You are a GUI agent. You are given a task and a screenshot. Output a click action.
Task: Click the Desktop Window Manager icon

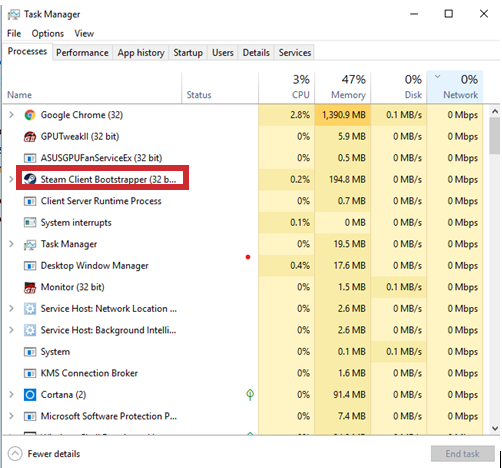30,266
